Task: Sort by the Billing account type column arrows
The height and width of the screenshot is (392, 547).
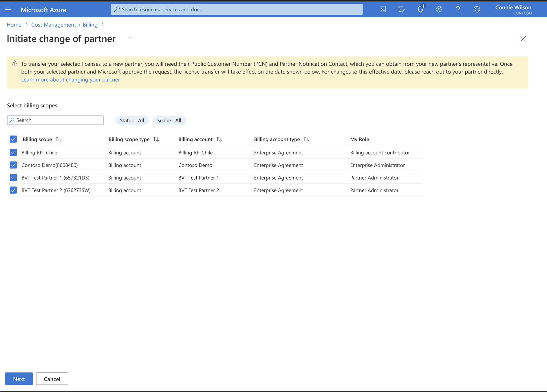Action: click(x=306, y=139)
